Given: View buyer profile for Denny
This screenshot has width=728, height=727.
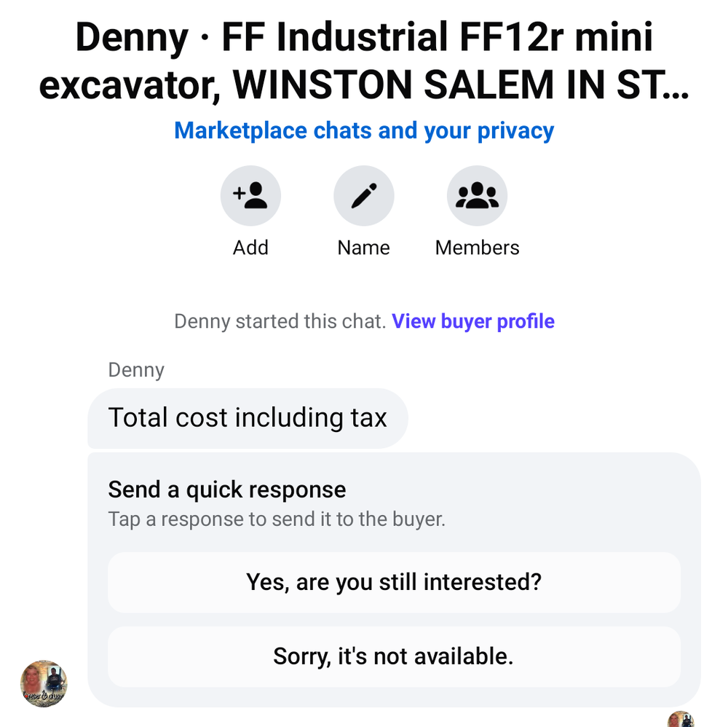Looking at the screenshot, I should click(473, 321).
